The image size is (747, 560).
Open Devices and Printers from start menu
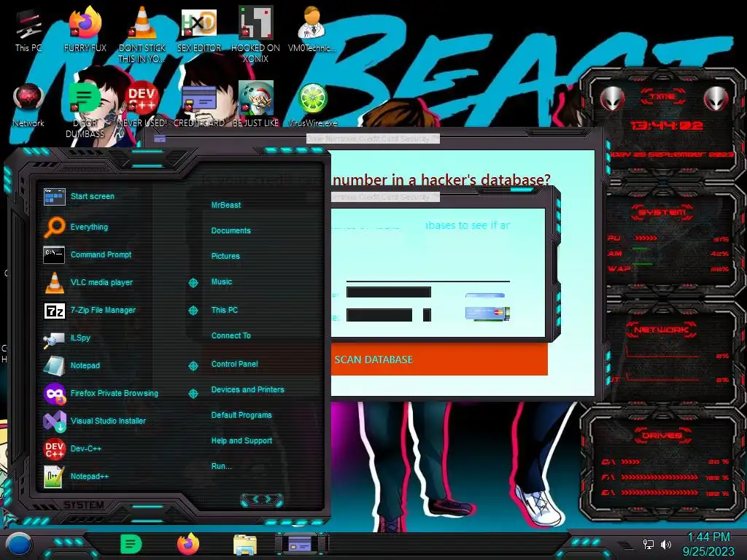tap(248, 389)
